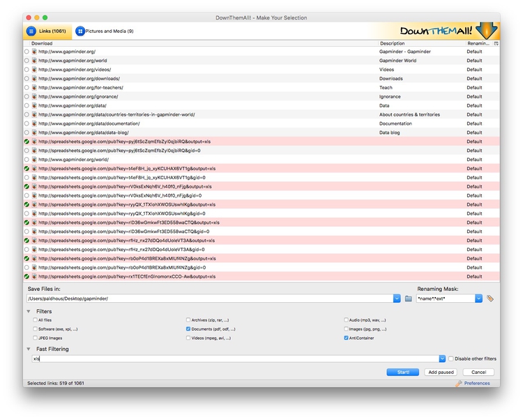
Task: Click file icon for the data-blog row
Action: click(34, 133)
